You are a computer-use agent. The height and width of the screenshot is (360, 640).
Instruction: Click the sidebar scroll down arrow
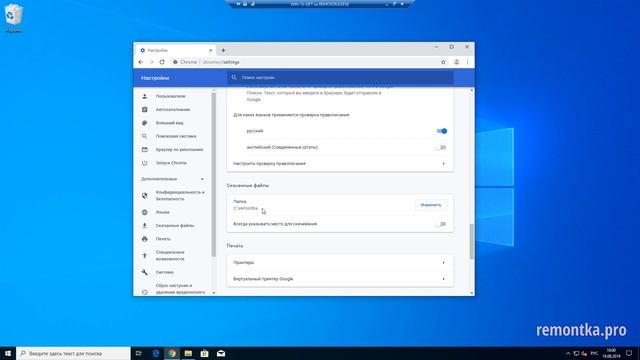213,293
